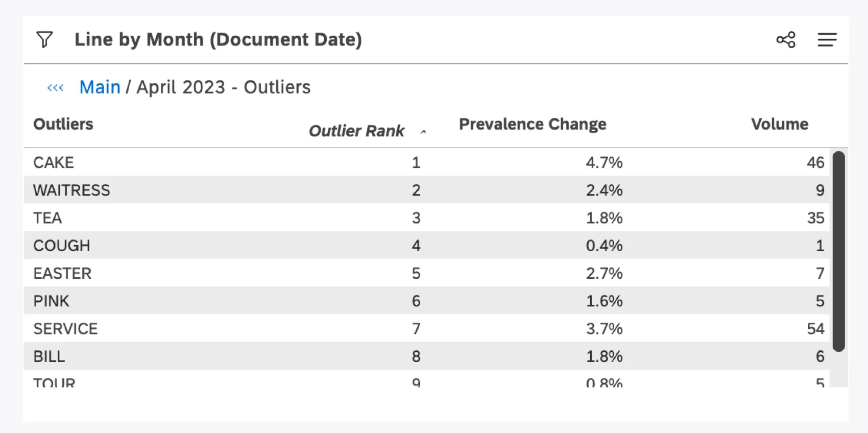Open the filter options with the funnel icon
This screenshot has width=868, height=433.
pyautogui.click(x=45, y=39)
